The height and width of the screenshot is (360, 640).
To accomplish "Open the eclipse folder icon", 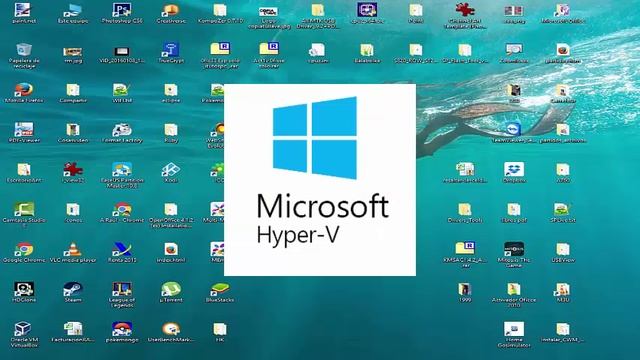I will (171, 92).
